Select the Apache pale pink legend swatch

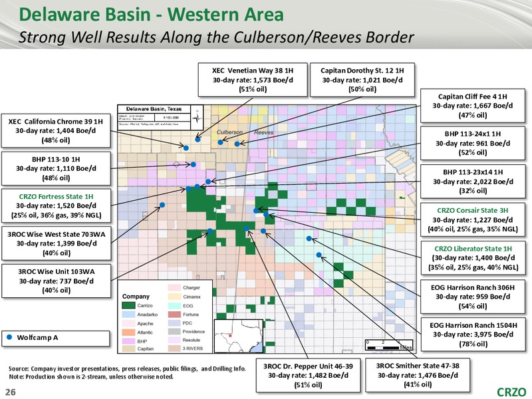coord(128,323)
